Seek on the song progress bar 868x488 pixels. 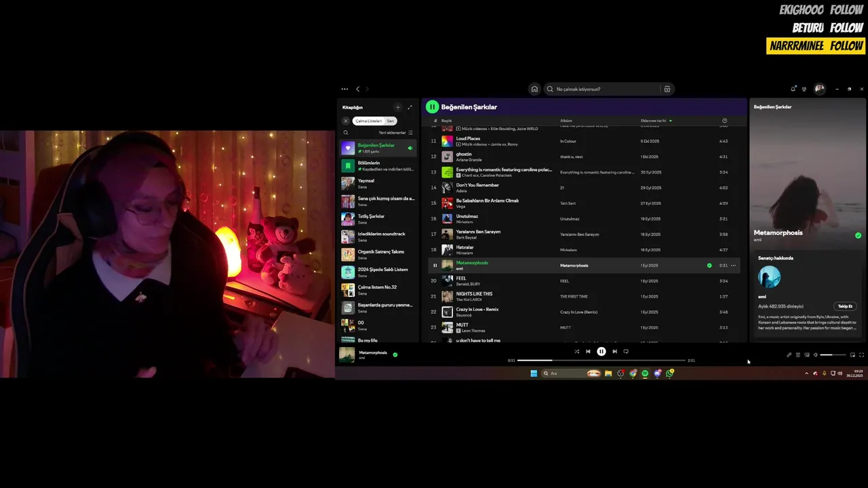(601, 361)
